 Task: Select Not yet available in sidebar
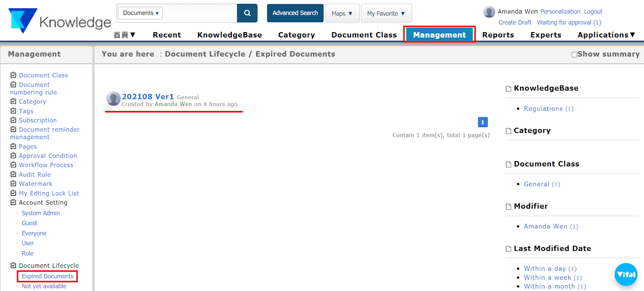44,286
